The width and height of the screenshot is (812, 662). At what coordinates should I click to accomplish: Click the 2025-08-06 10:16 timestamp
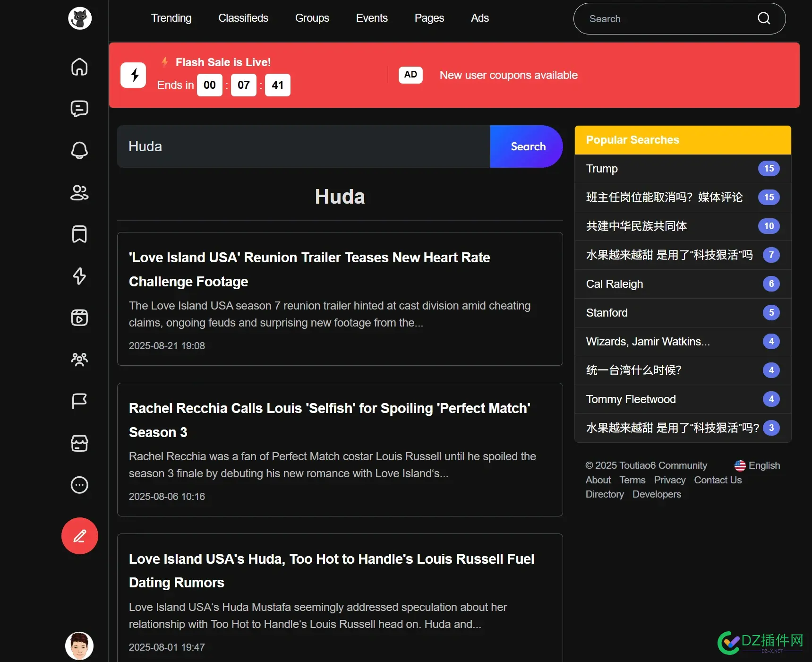tap(167, 497)
